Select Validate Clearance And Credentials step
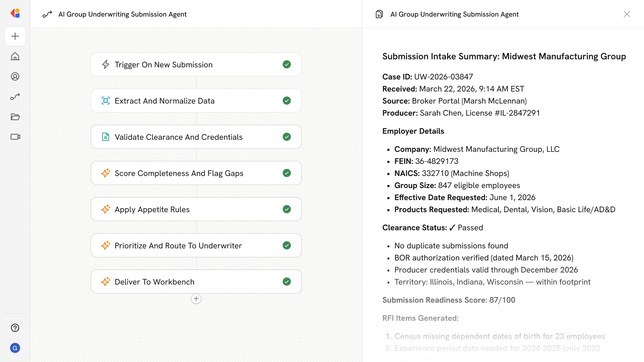 178,137
